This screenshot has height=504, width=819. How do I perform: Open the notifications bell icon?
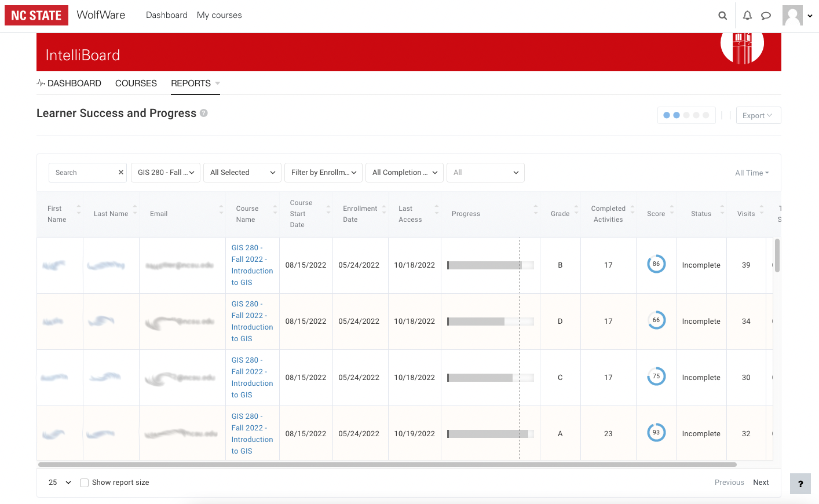(747, 16)
